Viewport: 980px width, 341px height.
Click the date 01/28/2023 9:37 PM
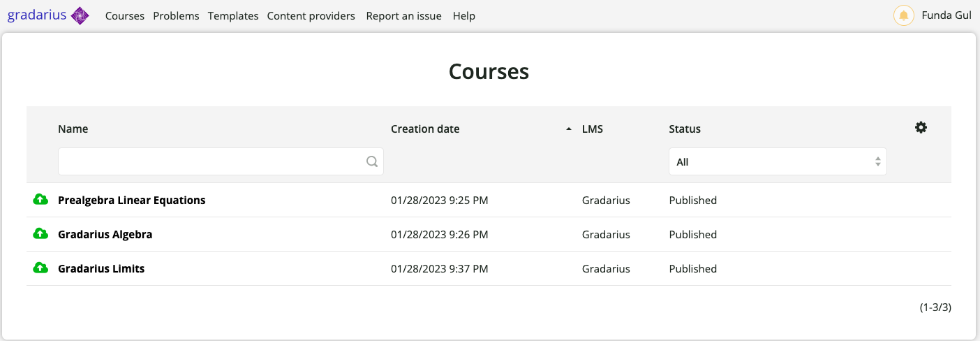tap(439, 268)
